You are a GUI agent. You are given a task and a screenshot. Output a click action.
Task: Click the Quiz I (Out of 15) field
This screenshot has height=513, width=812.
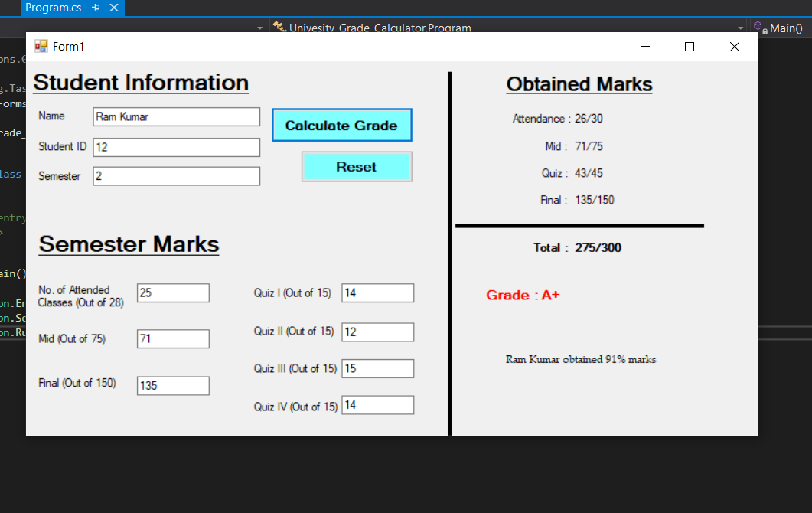point(377,292)
